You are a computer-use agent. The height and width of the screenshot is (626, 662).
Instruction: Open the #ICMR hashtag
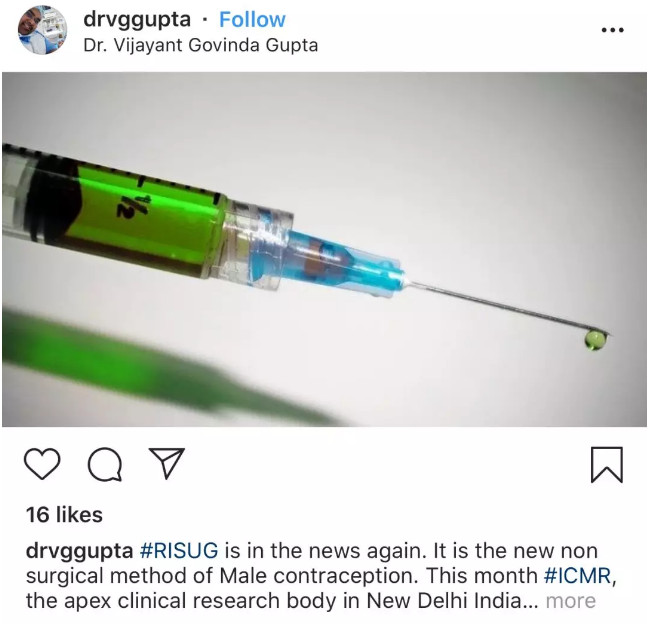[577, 576]
